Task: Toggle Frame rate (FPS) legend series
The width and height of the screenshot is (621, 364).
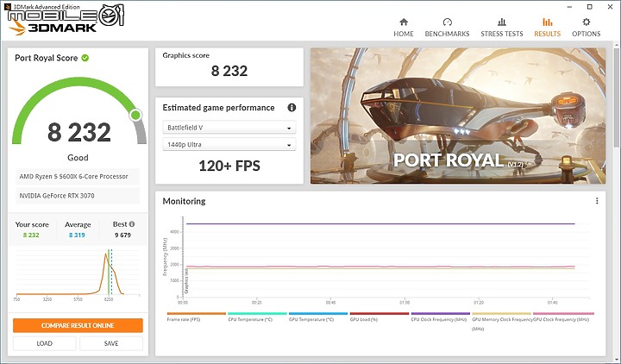Action: pos(197,317)
